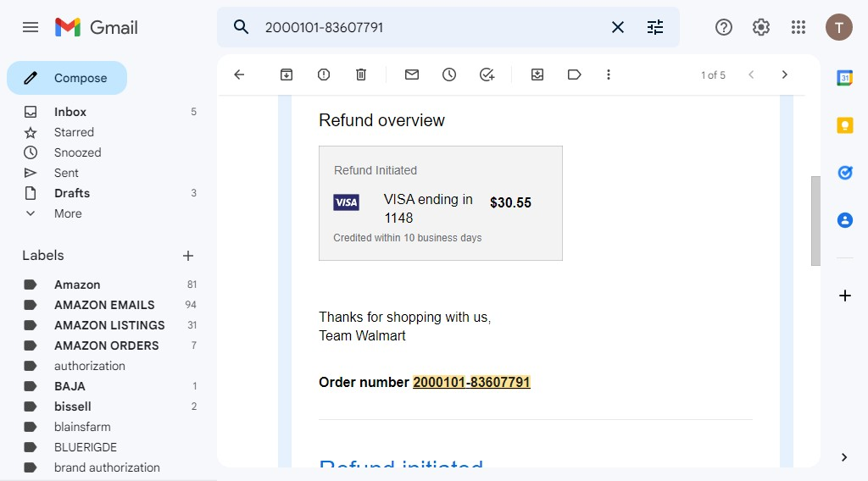Get add-ons with the plus icon
The width and height of the screenshot is (868, 481).
[845, 296]
